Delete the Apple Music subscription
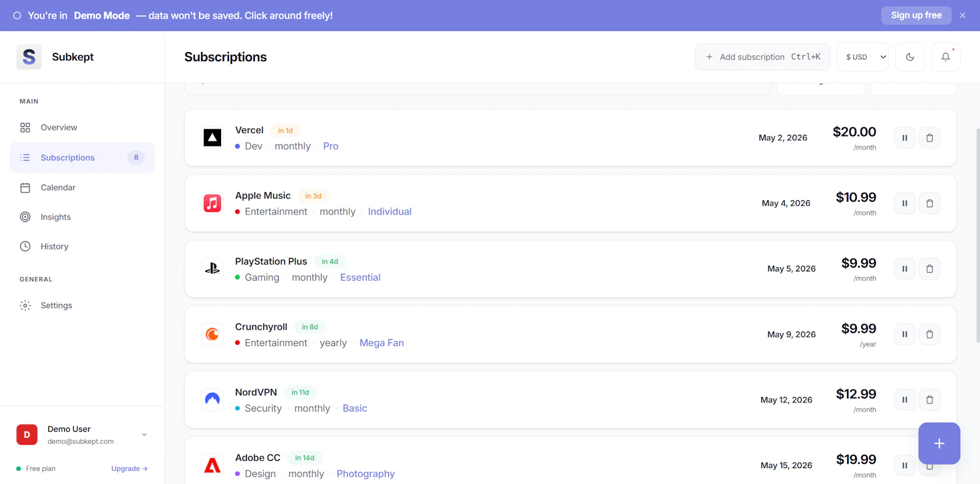 pyautogui.click(x=930, y=203)
